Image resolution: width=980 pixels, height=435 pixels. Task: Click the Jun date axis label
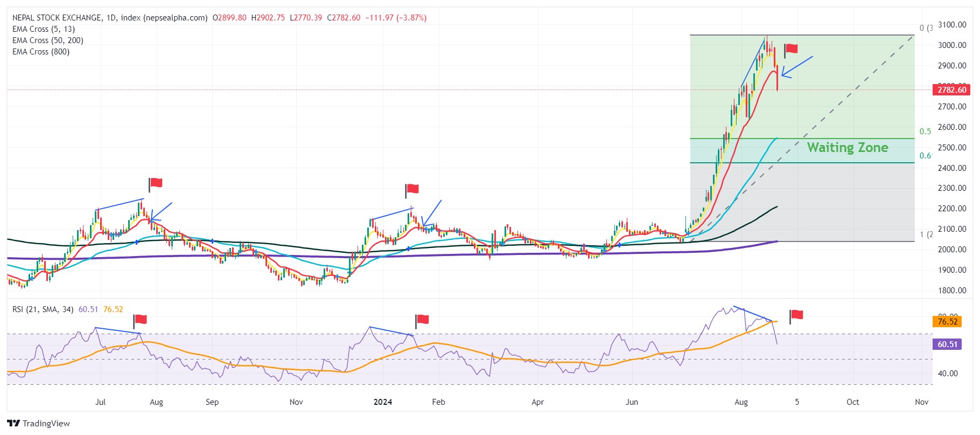coord(632,402)
